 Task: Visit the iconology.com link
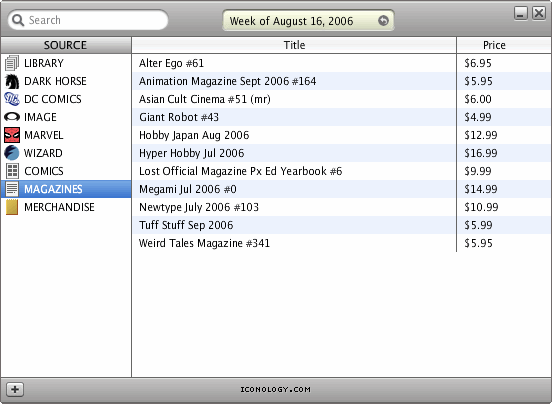coord(276,390)
